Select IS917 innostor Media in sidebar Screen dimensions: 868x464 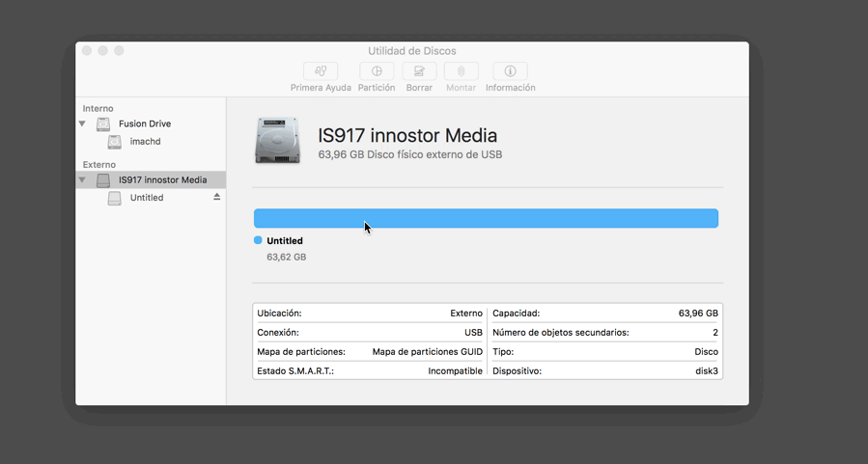(x=162, y=180)
